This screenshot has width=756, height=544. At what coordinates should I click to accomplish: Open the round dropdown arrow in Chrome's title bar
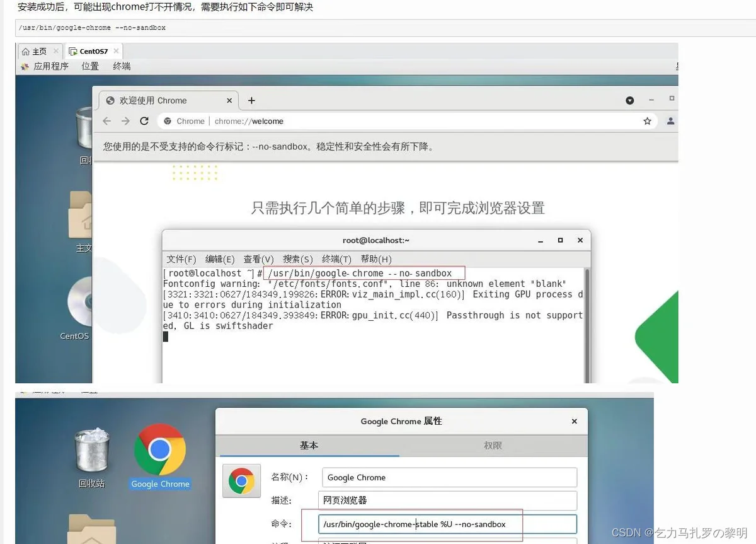(x=629, y=101)
